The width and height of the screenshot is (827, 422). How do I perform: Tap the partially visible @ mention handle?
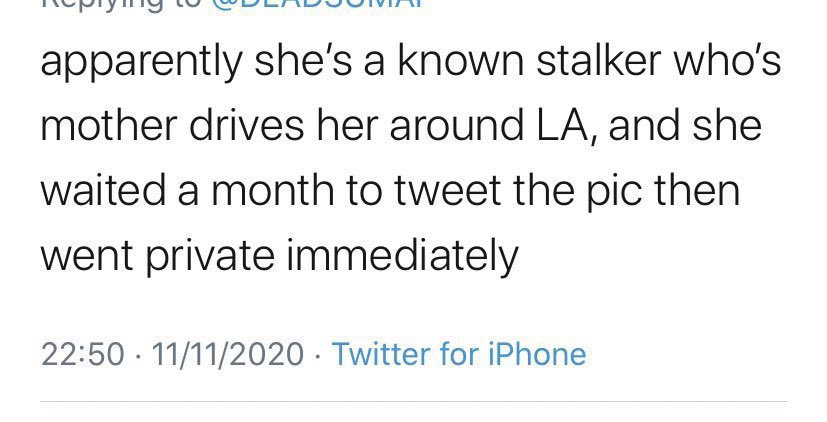(x=318, y=4)
